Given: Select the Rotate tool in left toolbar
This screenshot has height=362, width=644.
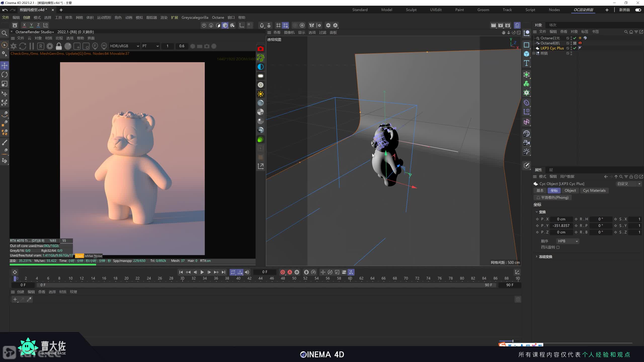Looking at the screenshot, I should click(5, 75).
